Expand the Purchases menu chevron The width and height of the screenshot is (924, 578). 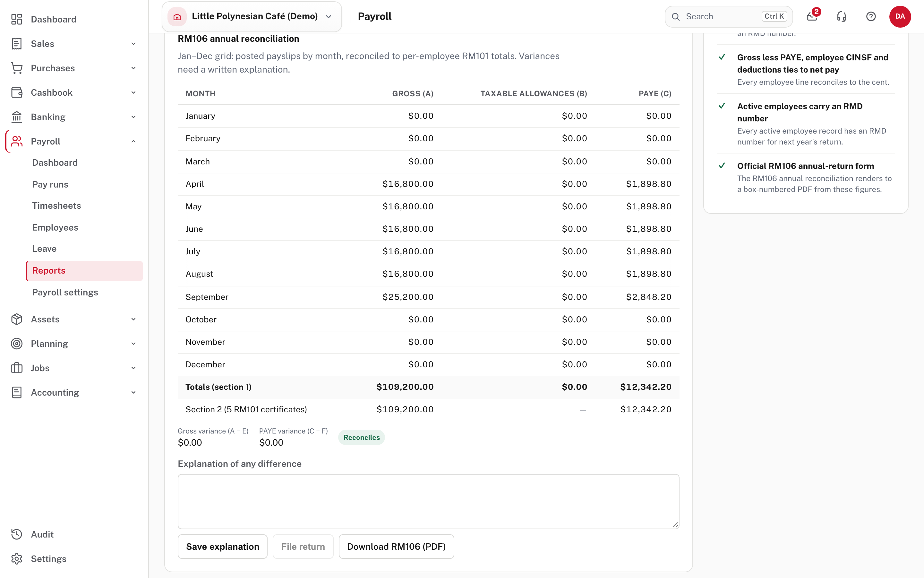tap(134, 68)
